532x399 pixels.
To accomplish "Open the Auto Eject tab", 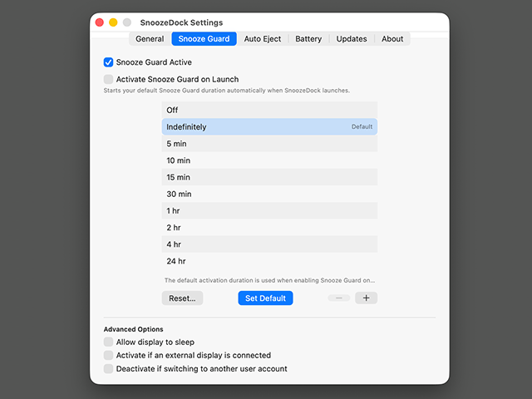I will click(x=263, y=39).
